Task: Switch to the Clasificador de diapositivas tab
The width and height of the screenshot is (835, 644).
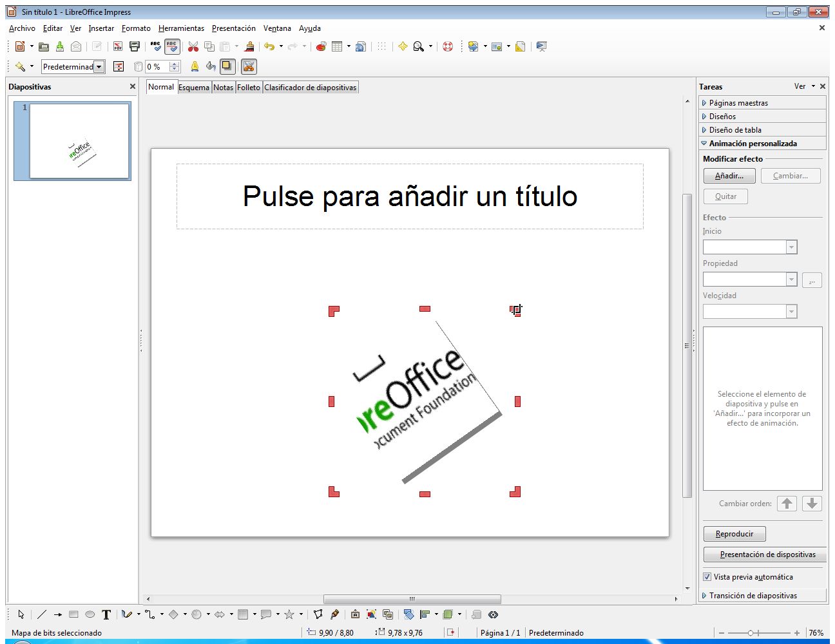Action: coord(310,88)
